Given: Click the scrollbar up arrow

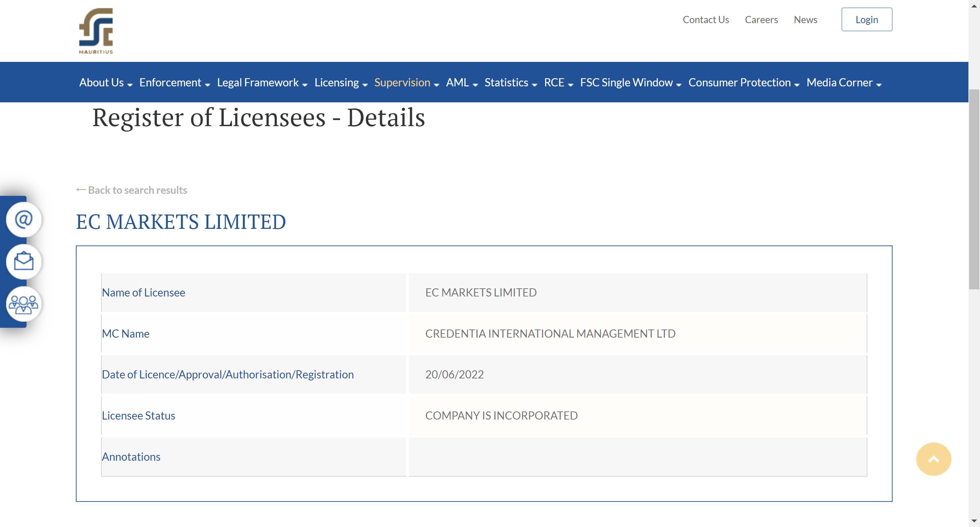Looking at the screenshot, I should click(x=974, y=6).
